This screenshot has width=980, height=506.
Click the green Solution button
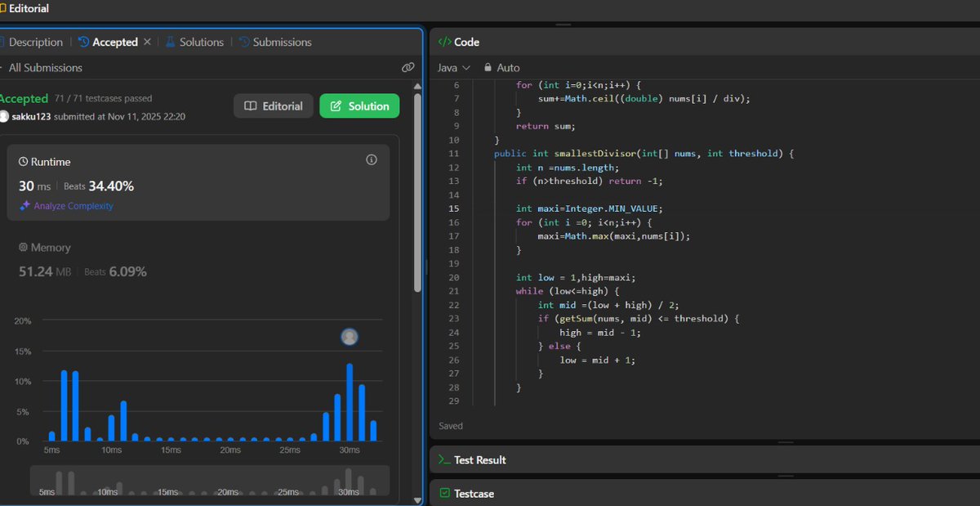tap(359, 105)
